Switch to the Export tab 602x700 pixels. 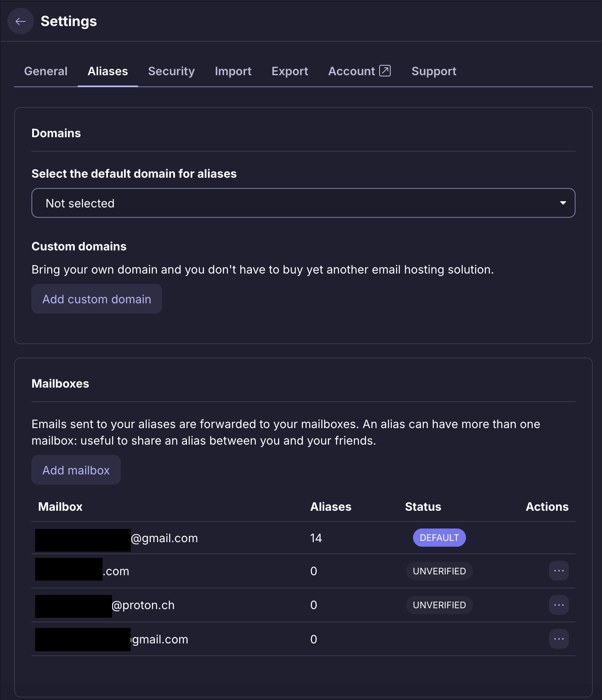290,71
